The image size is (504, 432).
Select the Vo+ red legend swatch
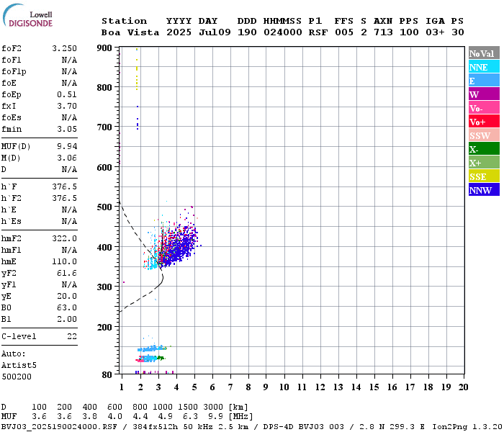click(x=484, y=122)
